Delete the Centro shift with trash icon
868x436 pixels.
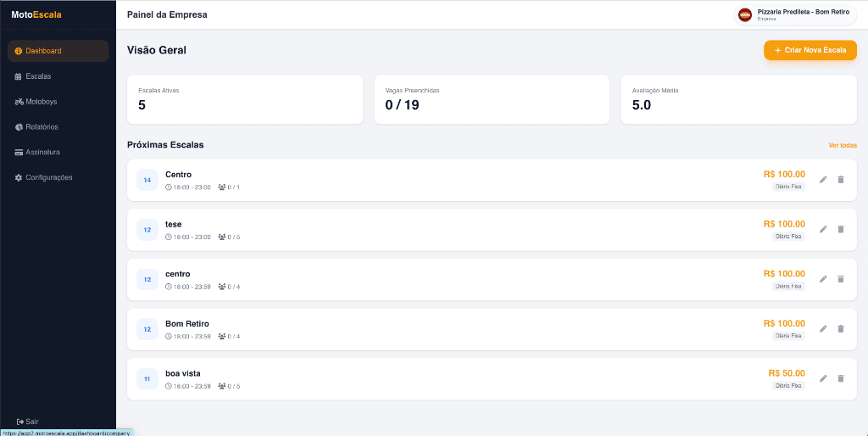coord(841,179)
